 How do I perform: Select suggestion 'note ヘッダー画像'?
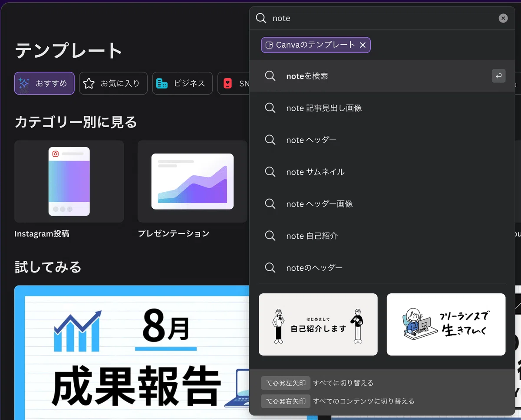(382, 204)
